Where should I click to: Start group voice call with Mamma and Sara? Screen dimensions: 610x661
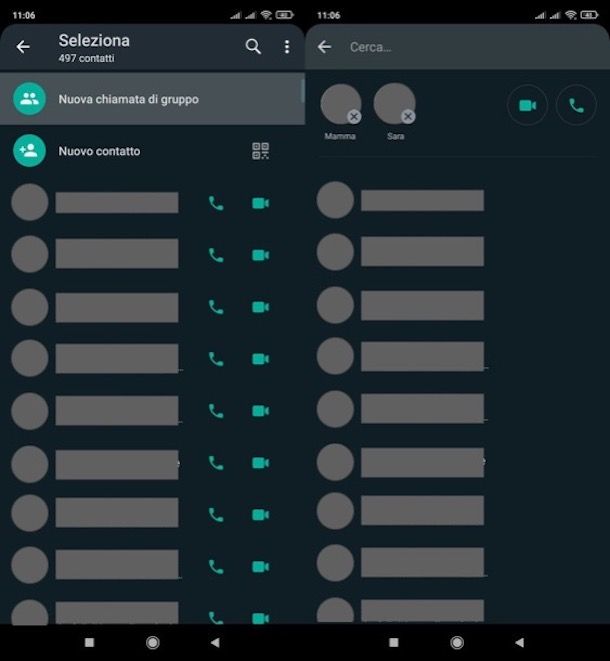(576, 105)
